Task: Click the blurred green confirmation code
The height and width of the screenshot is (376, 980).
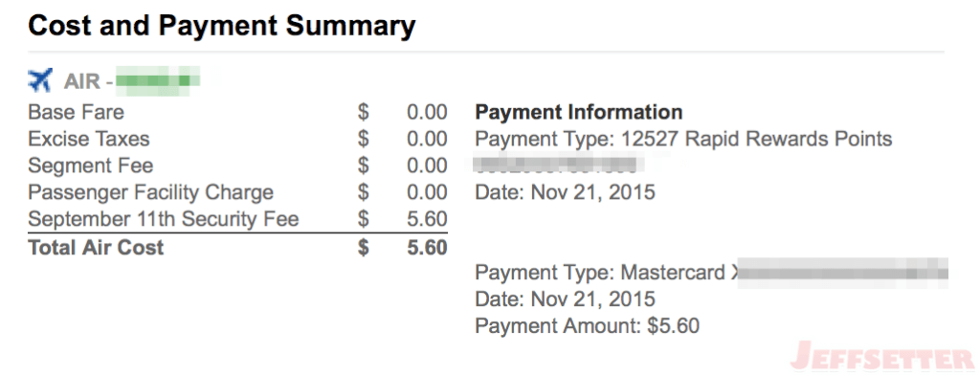Action: coord(158,81)
